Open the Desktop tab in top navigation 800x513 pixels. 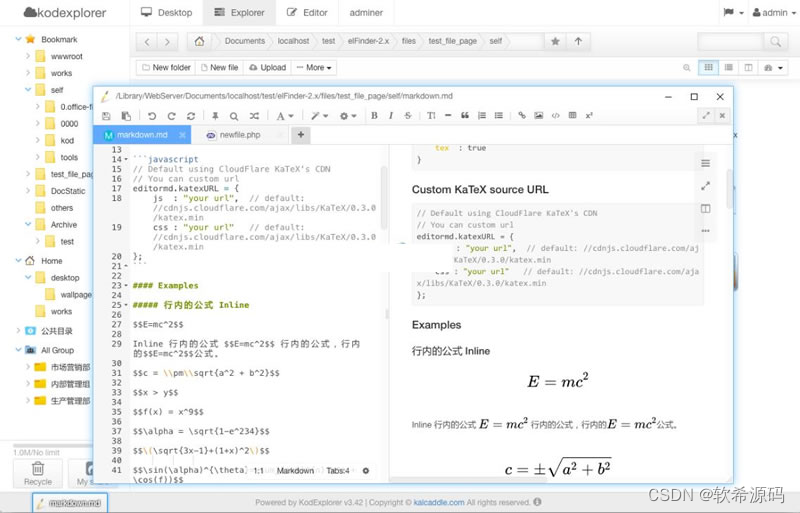[167, 13]
